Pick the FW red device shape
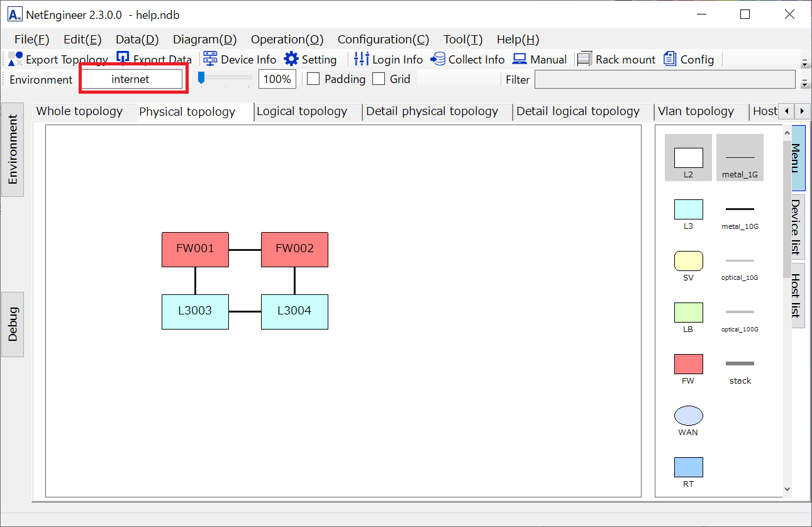The height and width of the screenshot is (527, 812). pos(688,364)
